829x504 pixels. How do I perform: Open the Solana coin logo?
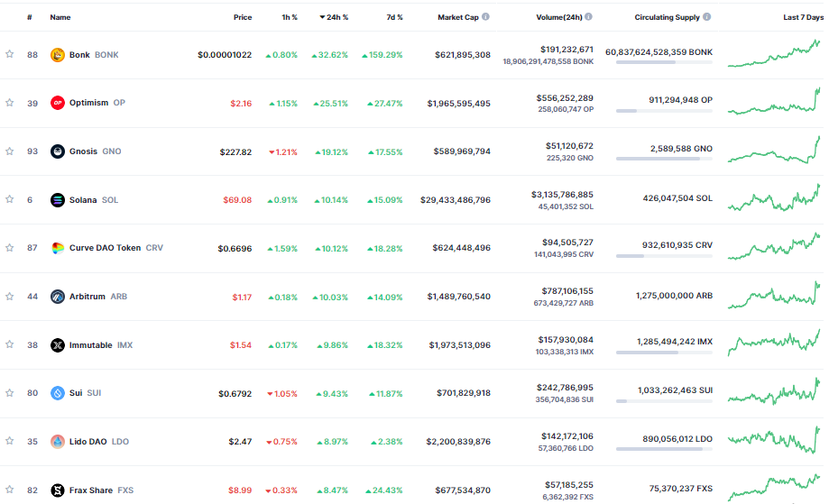tap(57, 199)
